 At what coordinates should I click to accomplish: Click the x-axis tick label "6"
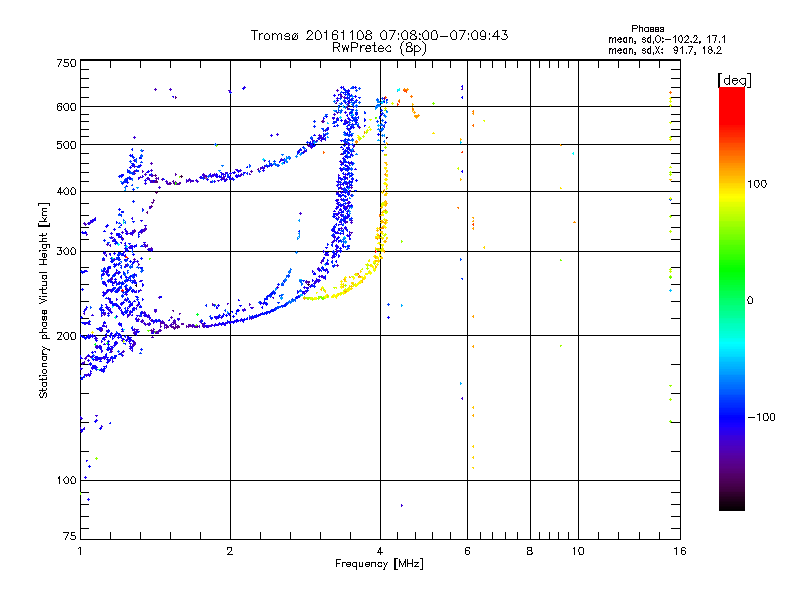(467, 551)
